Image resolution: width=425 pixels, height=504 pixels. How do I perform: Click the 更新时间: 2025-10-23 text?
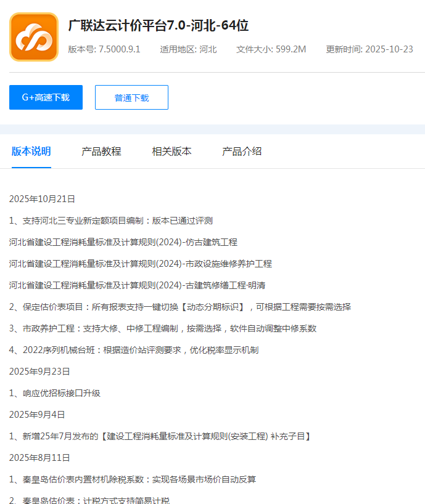pos(369,49)
